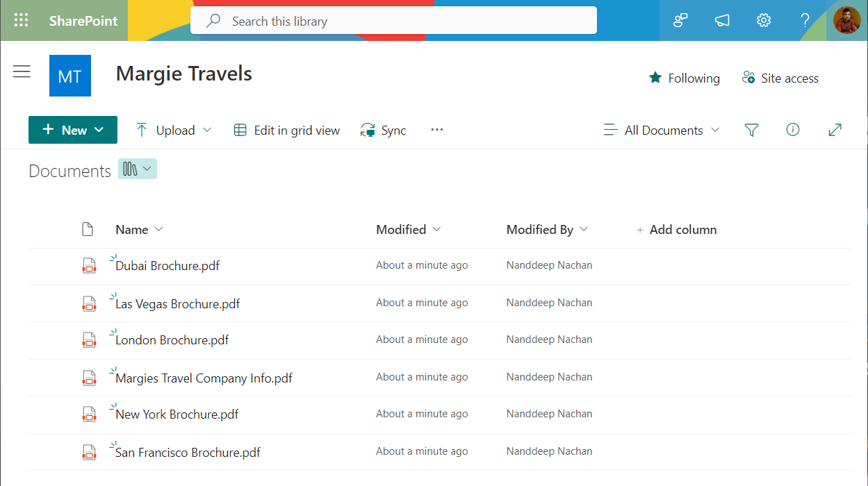Screen dimensions: 868x486
Task: Click the user profile avatar
Action: 846,20
